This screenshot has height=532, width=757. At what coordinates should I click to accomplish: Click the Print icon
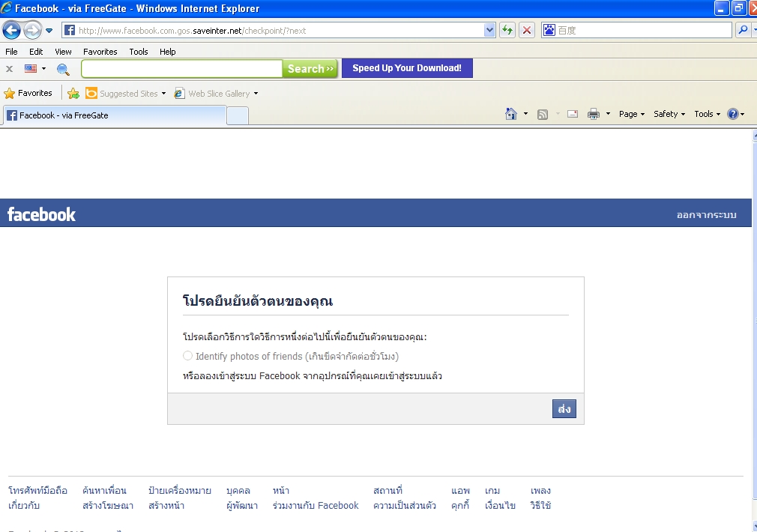594,114
